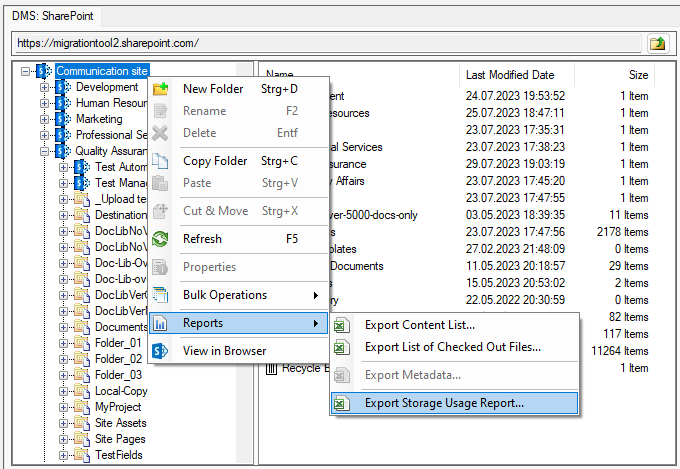Select Site Assets in the tree
Viewport: 680px width, 469px height.
(x=121, y=423)
